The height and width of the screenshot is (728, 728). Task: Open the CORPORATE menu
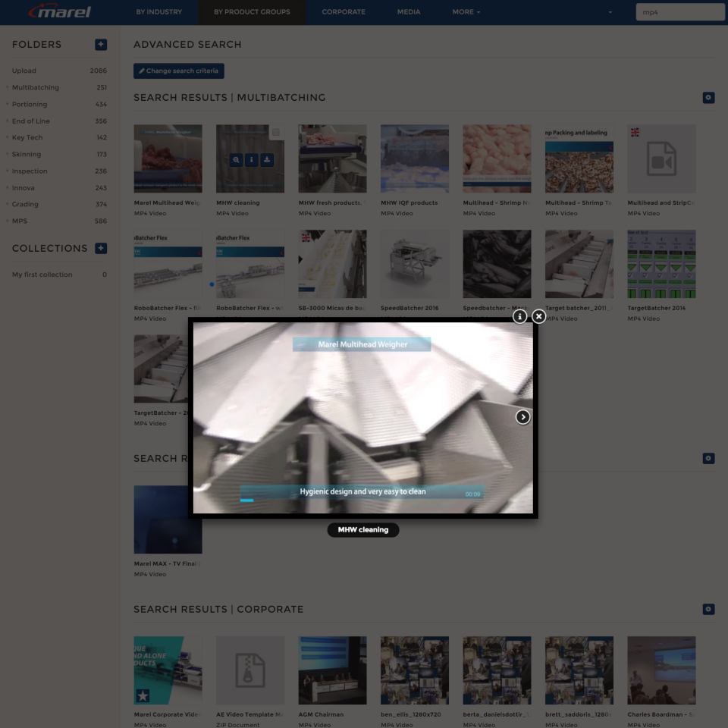(x=344, y=12)
